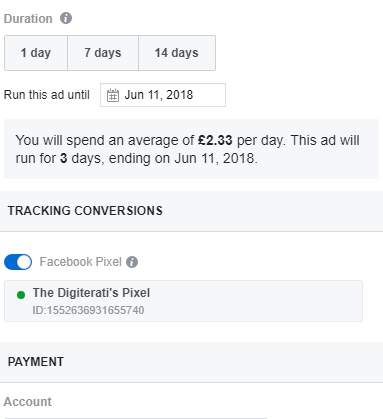
Task: Click the Facebook Pixel info icon
Action: (132, 262)
